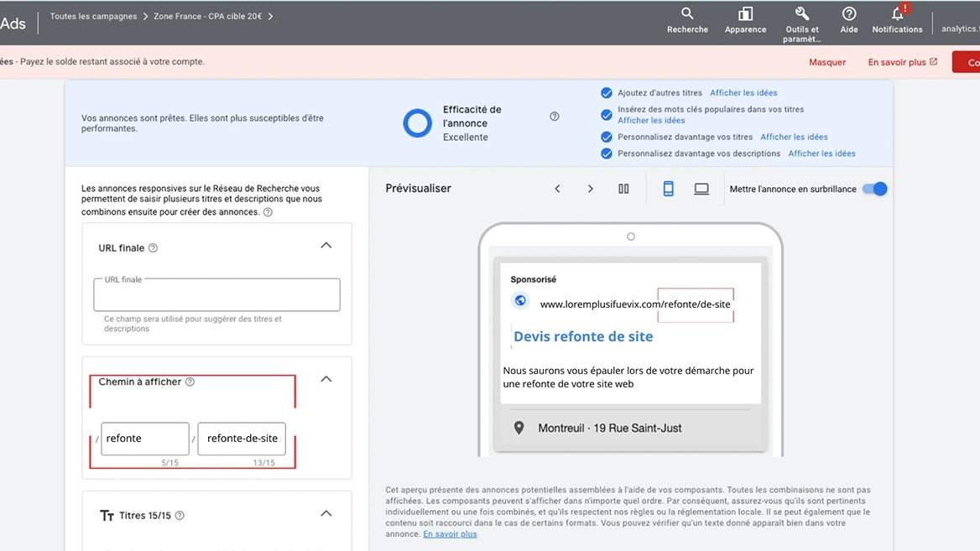Toggle Mettre l'annonce en surbrillance switch
This screenshot has height=551, width=980.
coord(875,189)
